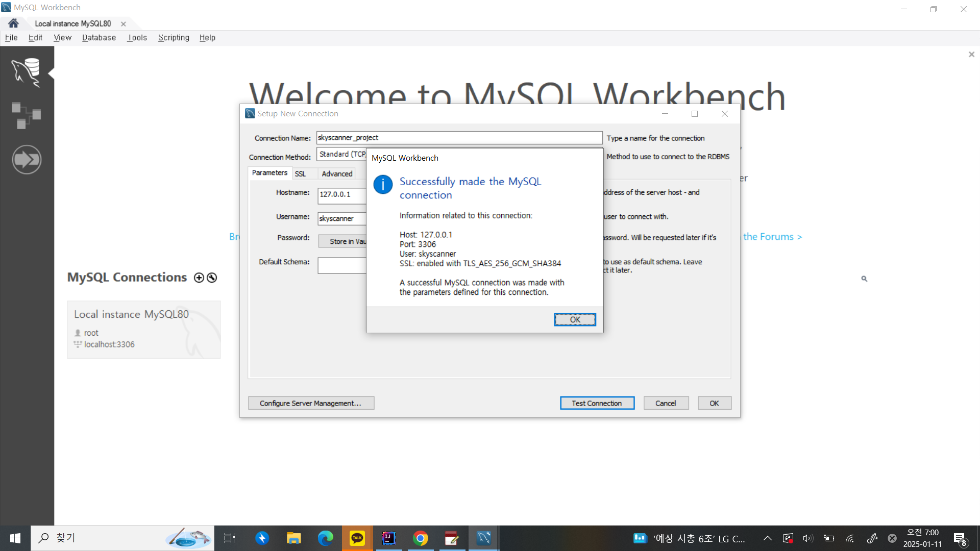Click the info icon in the success dialog

(x=383, y=184)
